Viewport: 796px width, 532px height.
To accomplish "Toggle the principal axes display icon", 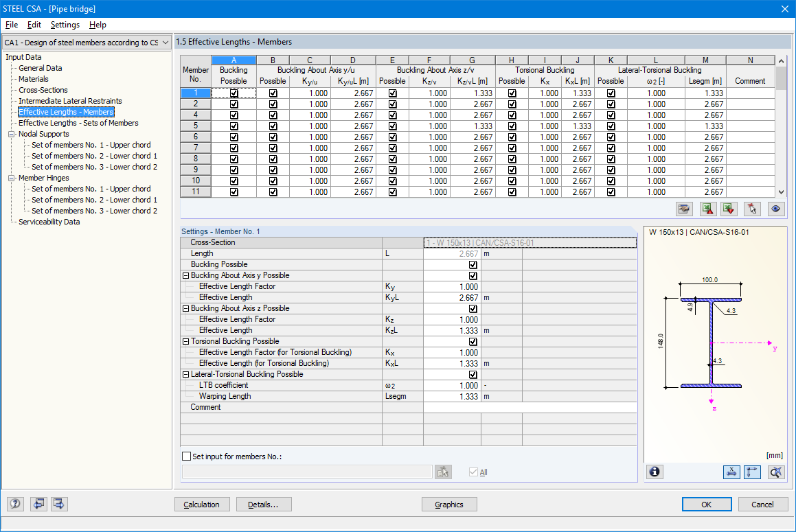I will point(752,472).
